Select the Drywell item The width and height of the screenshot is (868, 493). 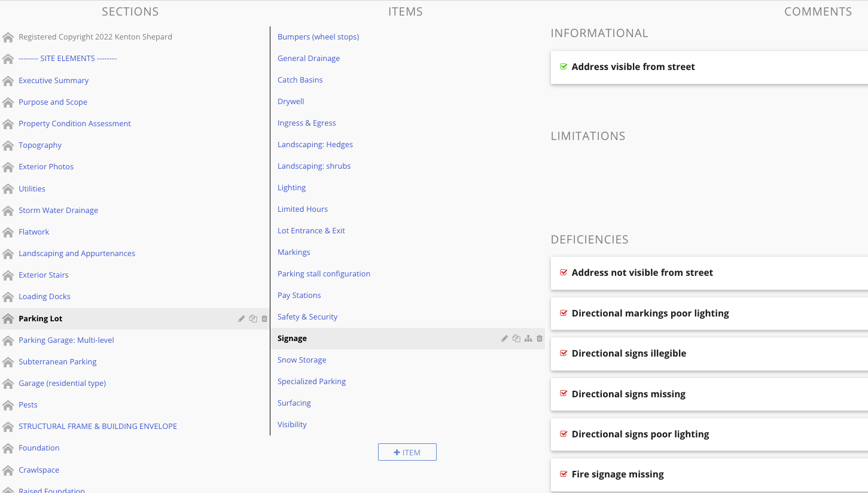[291, 102]
